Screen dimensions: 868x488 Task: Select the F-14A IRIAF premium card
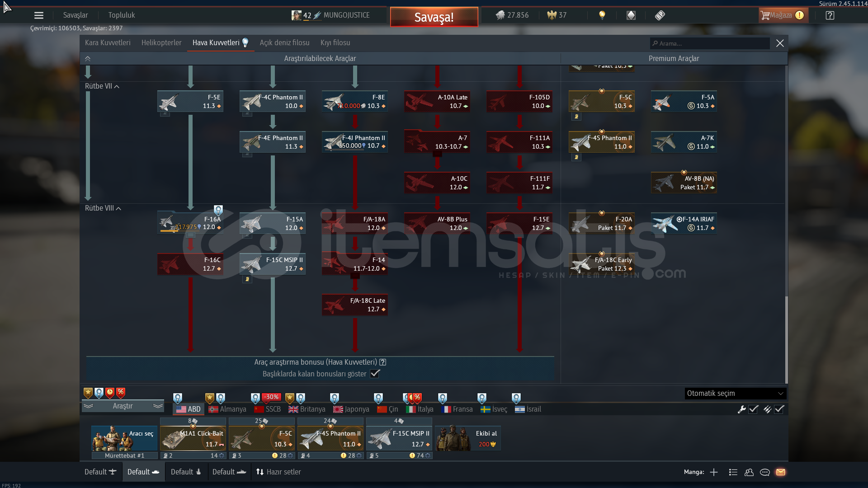[x=684, y=223]
